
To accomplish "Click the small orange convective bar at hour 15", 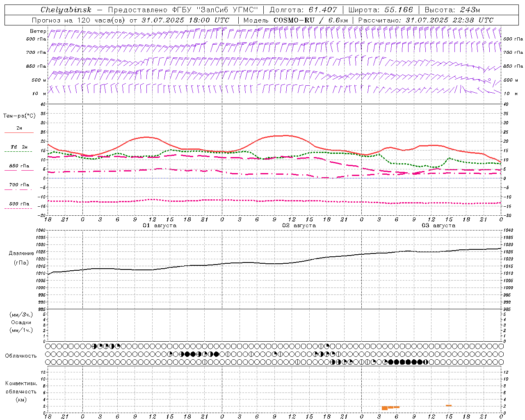I will click(449, 406).
